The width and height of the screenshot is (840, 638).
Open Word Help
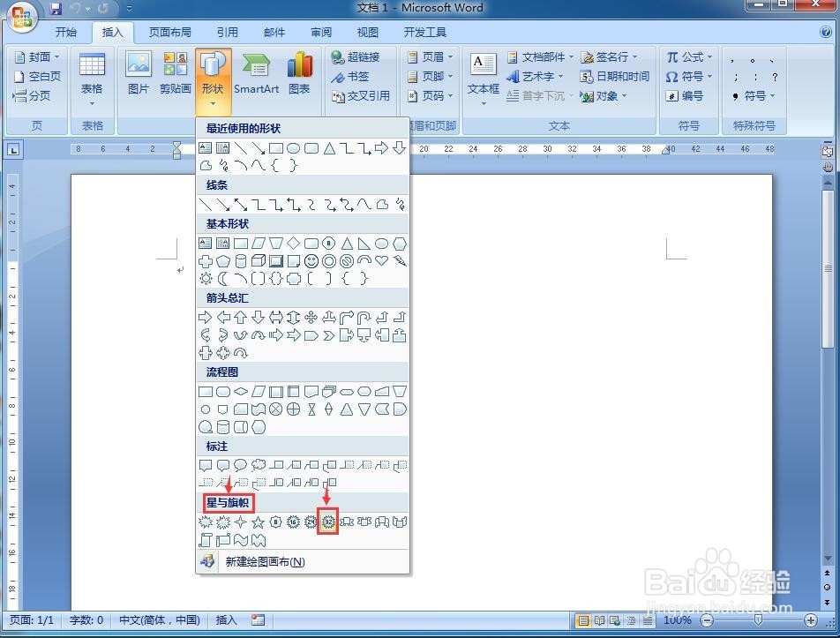pos(826,32)
